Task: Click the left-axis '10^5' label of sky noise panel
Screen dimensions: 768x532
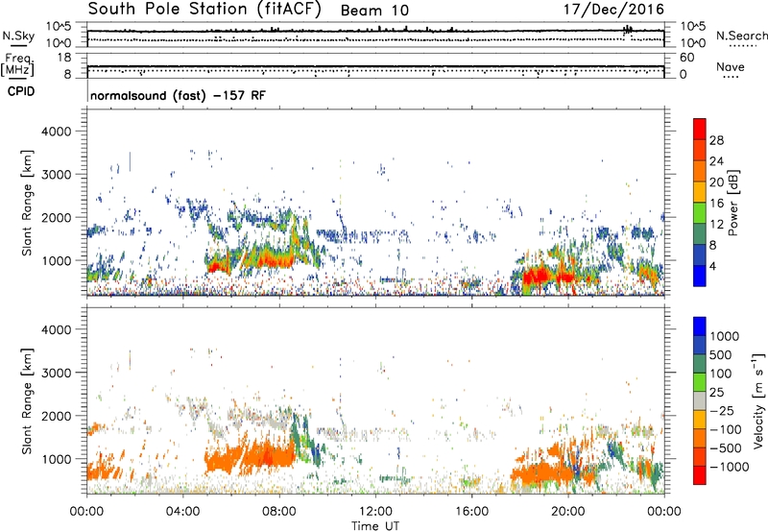Action: coord(59,27)
